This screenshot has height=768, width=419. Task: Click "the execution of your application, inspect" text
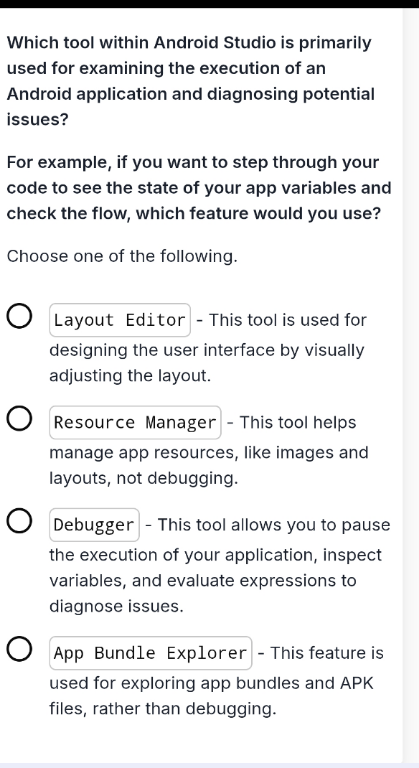point(215,555)
